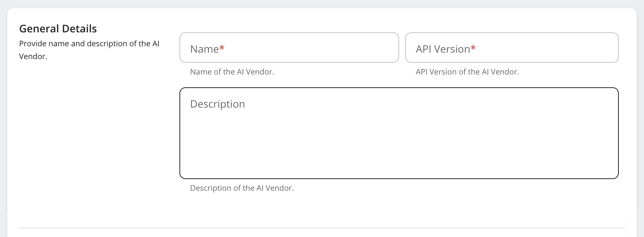This screenshot has height=237, width=644.
Task: Select the General Details heading
Action: [x=58, y=29]
